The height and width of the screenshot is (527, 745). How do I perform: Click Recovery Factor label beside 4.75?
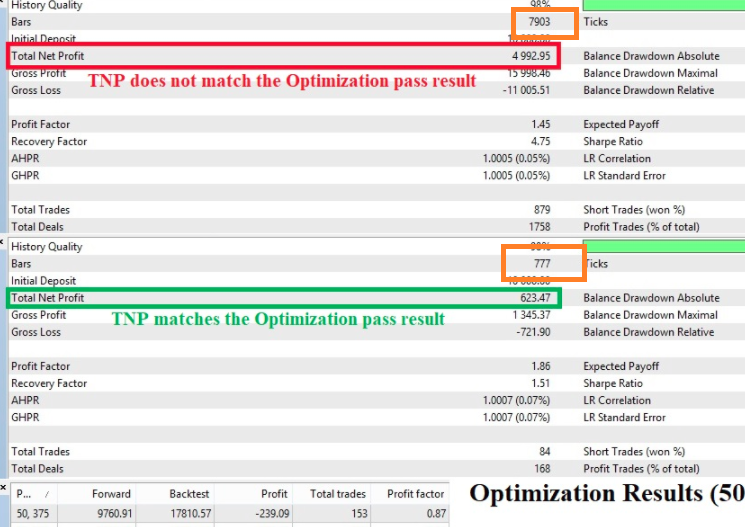coord(49,142)
